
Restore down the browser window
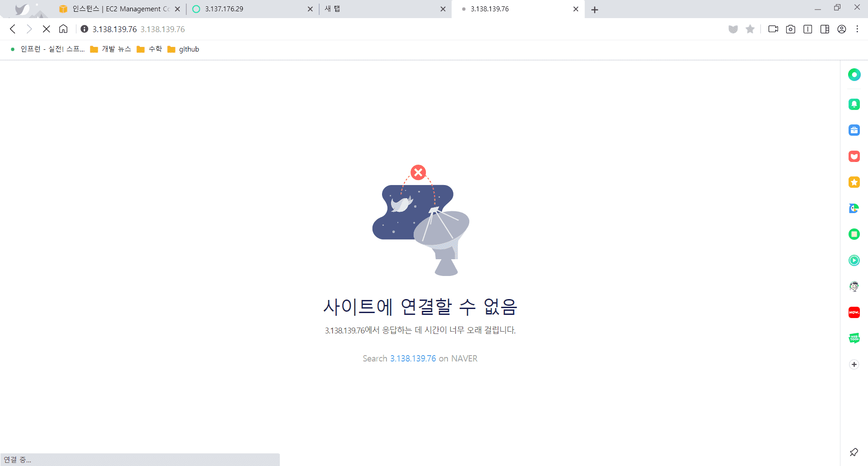tap(837, 8)
